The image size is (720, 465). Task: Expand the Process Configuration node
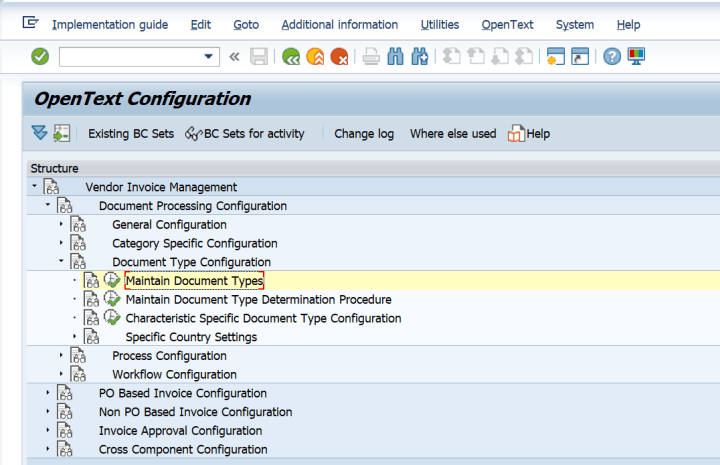(61, 356)
